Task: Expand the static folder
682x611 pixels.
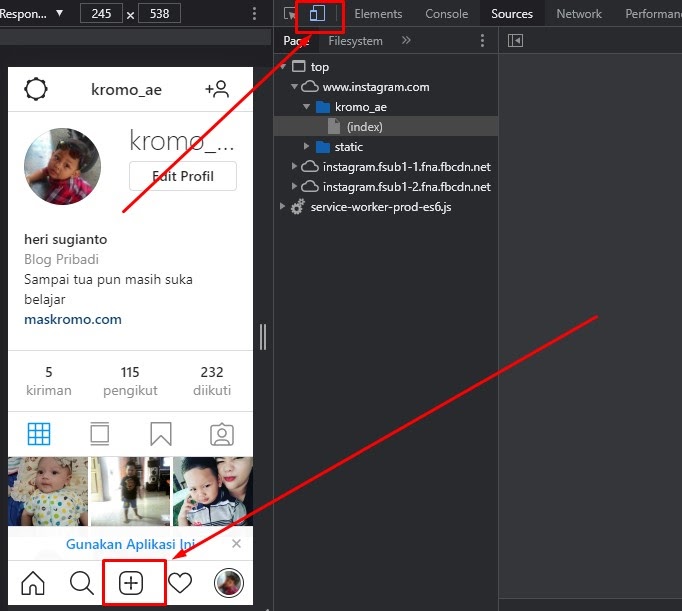Action: (306, 147)
